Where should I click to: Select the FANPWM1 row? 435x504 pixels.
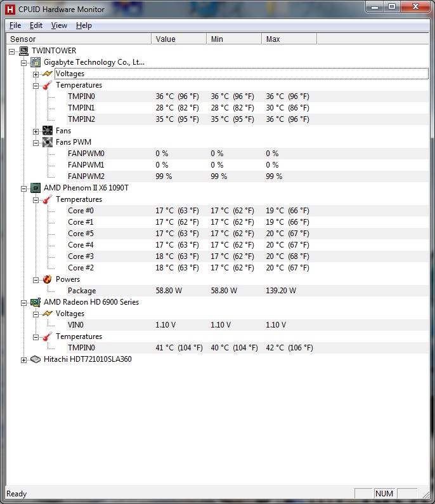coord(247,165)
